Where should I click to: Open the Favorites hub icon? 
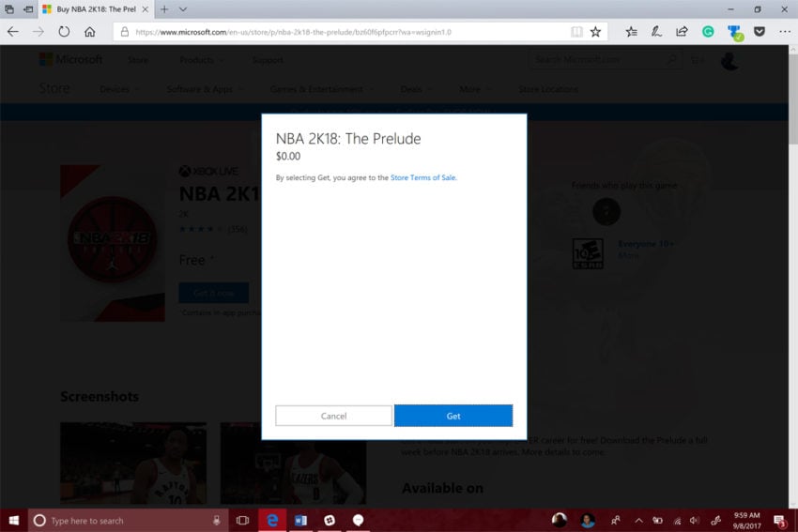coord(631,32)
